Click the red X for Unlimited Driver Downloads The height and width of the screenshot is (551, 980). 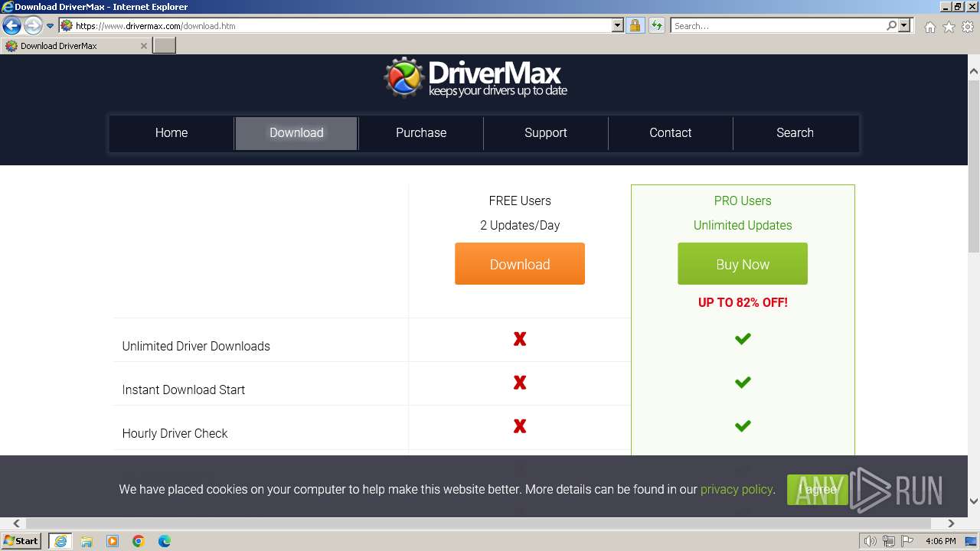coord(520,338)
